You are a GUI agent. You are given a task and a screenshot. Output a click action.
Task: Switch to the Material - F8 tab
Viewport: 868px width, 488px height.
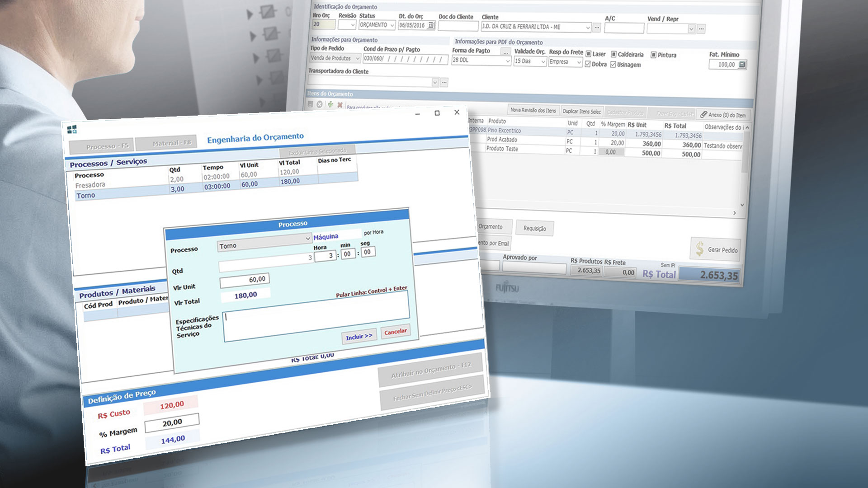click(x=165, y=143)
